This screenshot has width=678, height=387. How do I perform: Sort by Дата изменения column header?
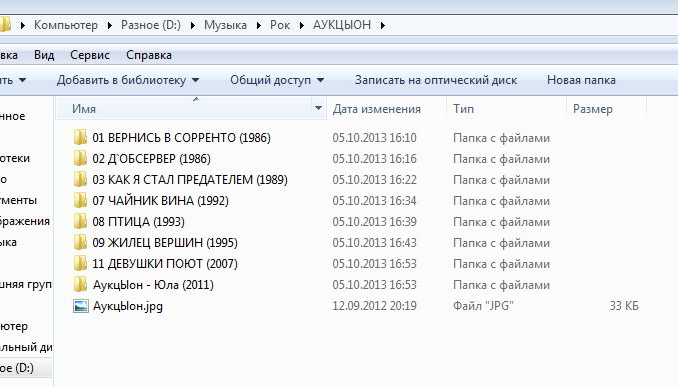(377, 109)
